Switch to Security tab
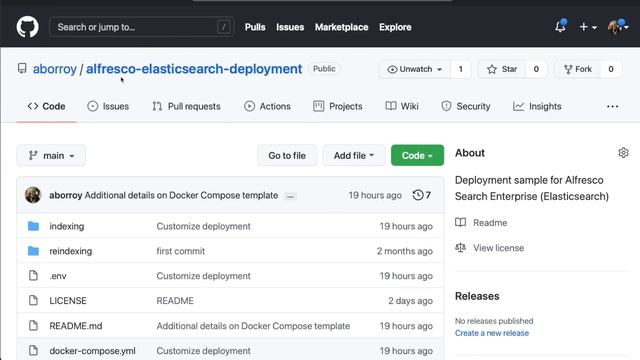The width and height of the screenshot is (640, 360). tap(466, 106)
